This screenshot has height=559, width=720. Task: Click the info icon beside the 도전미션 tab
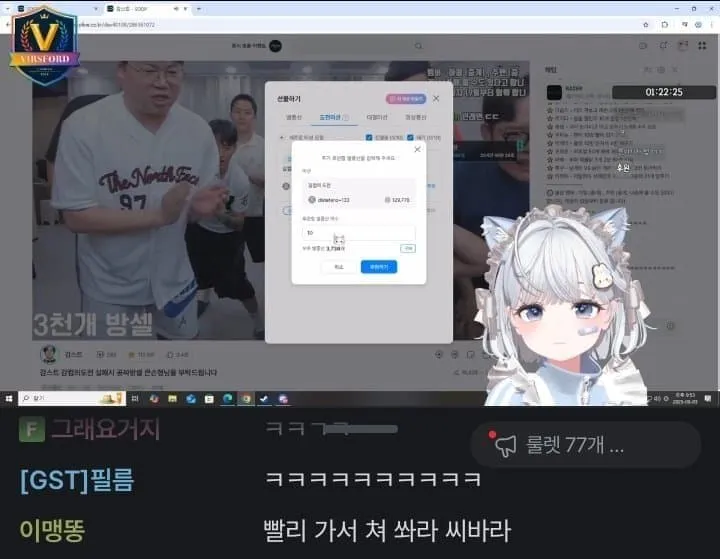[x=346, y=118]
